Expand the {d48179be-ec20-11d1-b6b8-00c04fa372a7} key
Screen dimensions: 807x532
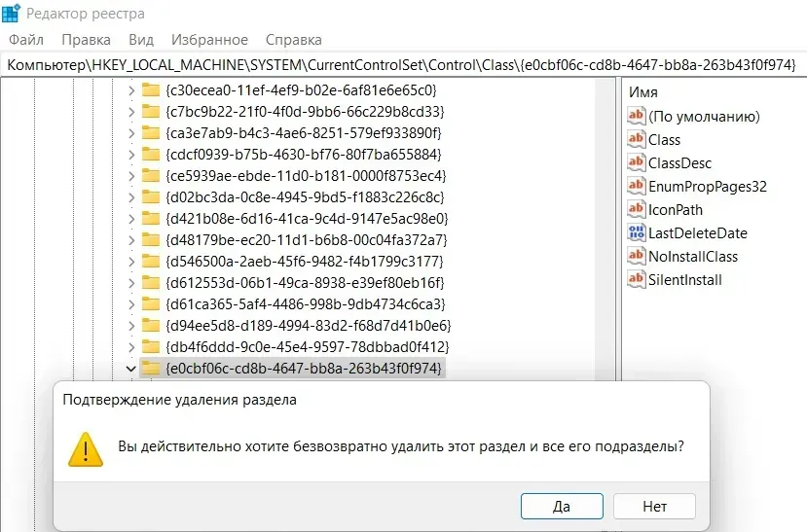coord(131,240)
